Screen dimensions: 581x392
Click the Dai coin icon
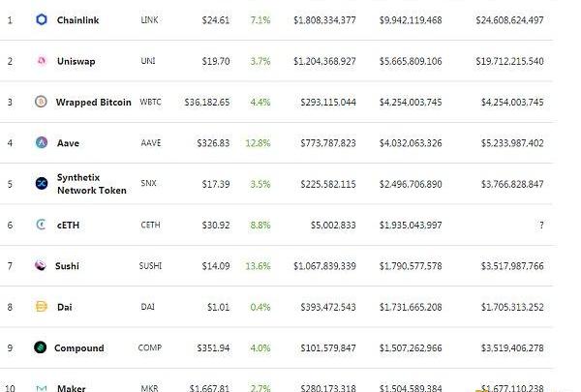click(x=42, y=307)
